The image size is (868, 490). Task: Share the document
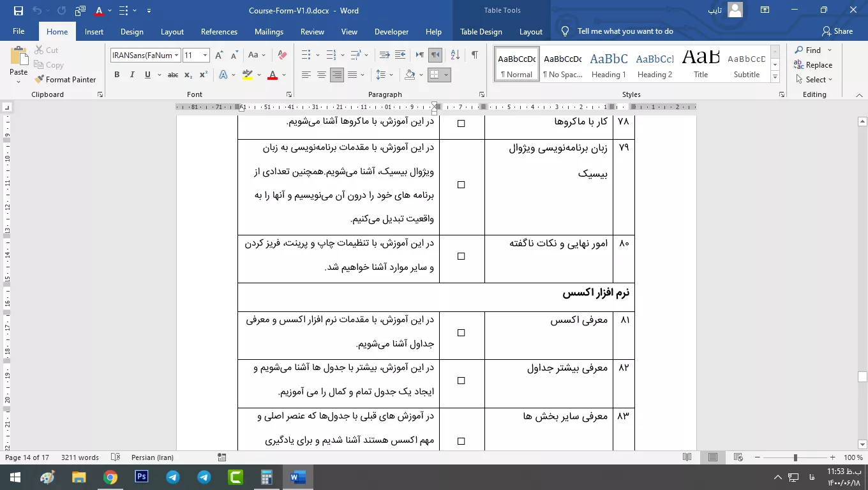click(837, 31)
